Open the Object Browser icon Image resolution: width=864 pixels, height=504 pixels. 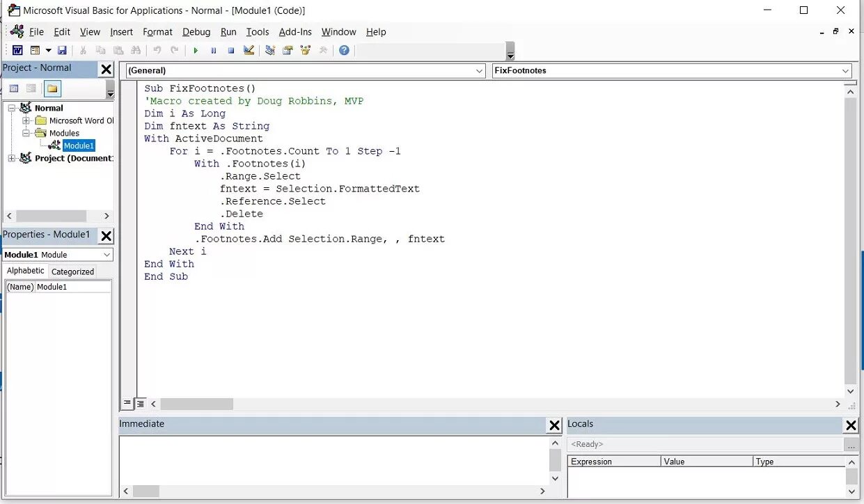[305, 50]
